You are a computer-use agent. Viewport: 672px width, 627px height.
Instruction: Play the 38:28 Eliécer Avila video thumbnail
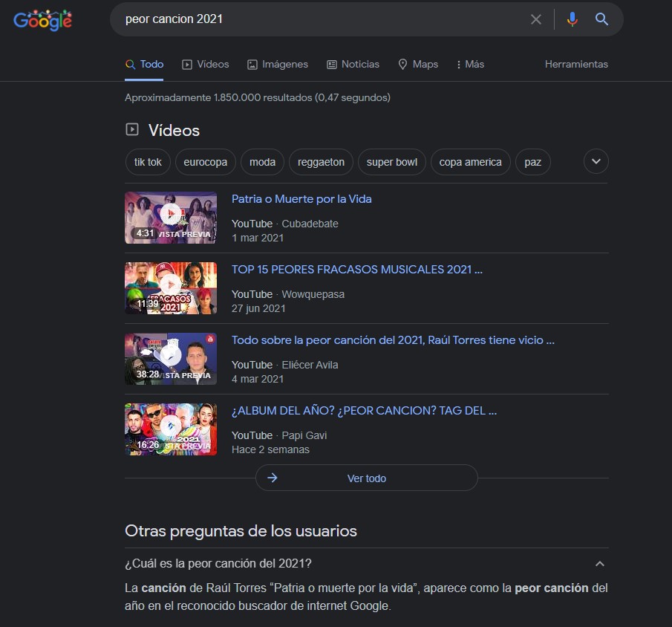171,358
